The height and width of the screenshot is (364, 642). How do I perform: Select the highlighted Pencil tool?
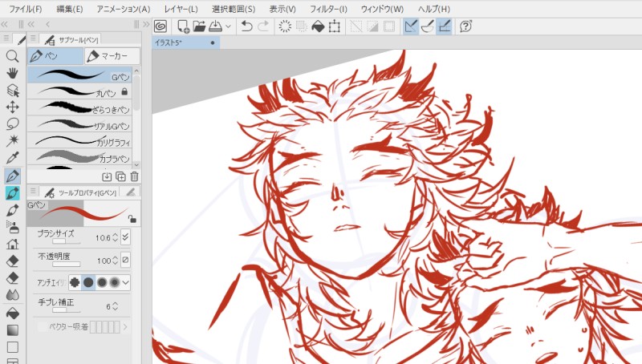(x=12, y=193)
